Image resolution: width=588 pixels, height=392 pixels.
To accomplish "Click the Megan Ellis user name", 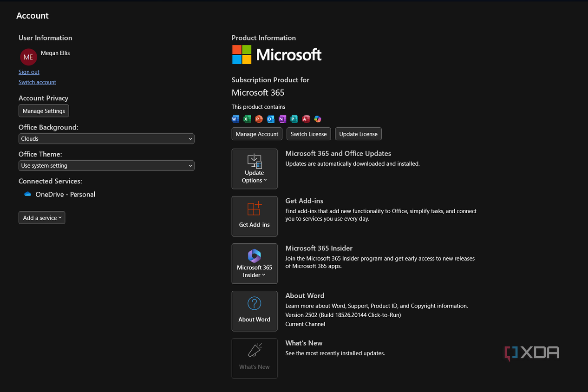I will pyautogui.click(x=55, y=53).
